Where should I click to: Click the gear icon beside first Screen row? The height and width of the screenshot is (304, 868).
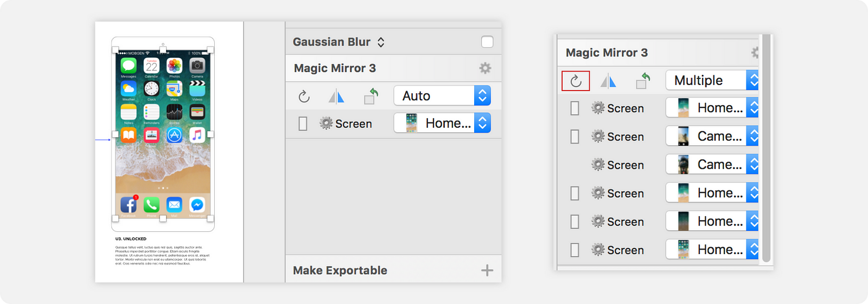[x=598, y=108]
